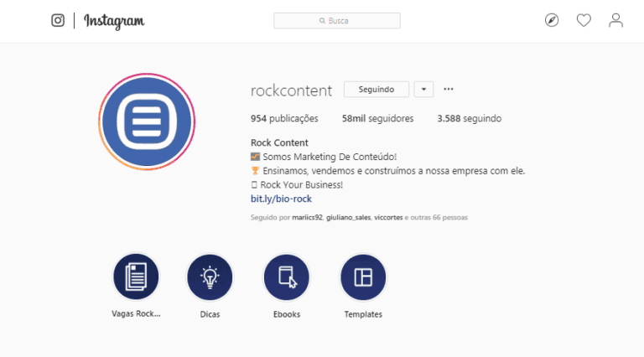The height and width of the screenshot is (357, 644).
Task: View the rockcontent profile picture story
Action: coord(147,122)
